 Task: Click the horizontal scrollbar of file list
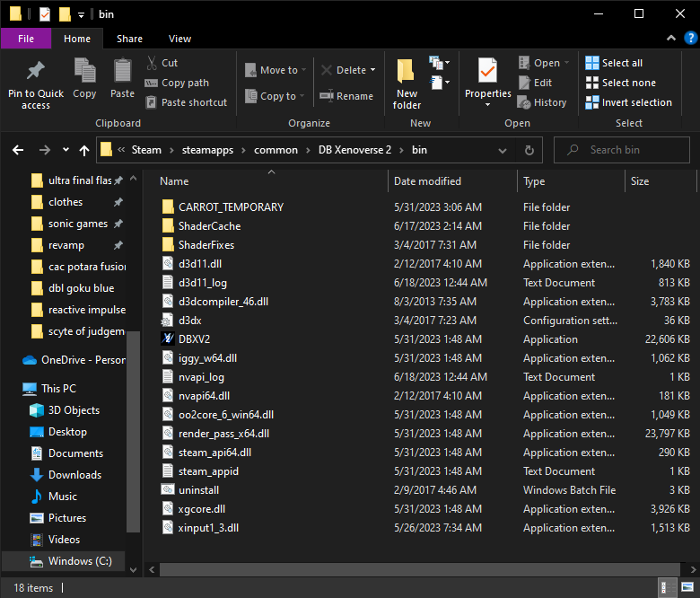pyautogui.click(x=420, y=569)
